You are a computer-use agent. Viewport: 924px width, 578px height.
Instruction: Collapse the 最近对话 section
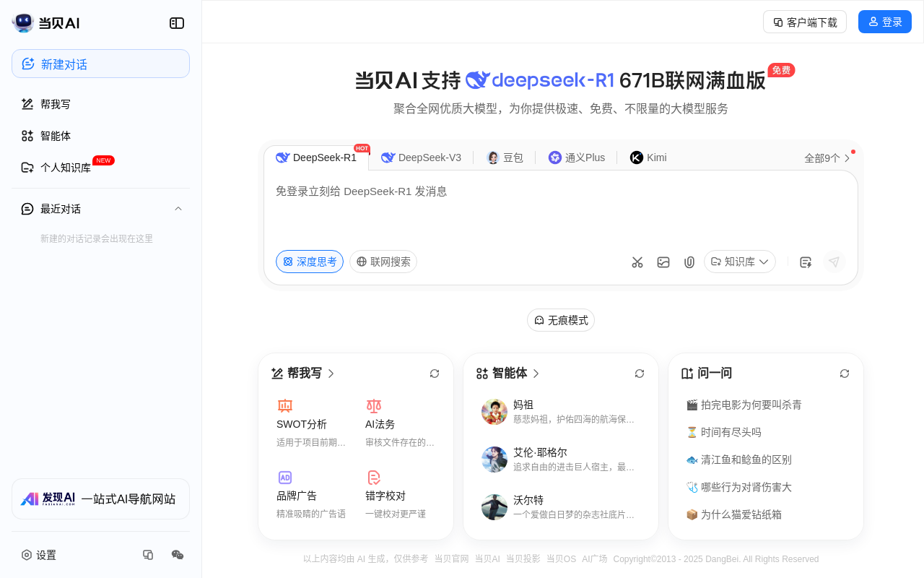click(x=178, y=209)
